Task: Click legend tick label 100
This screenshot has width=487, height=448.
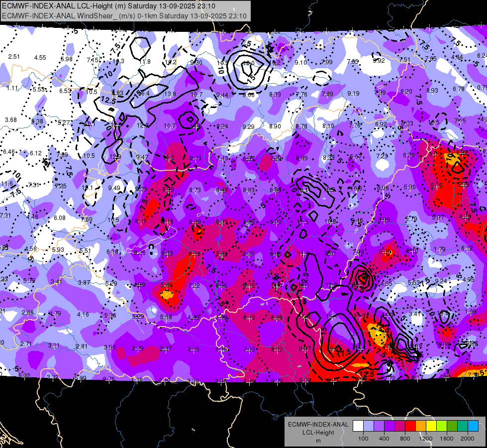Action: (x=363, y=439)
